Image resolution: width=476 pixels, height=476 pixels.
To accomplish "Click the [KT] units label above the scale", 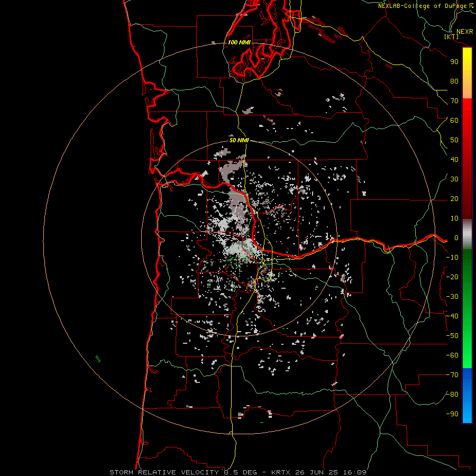I will coord(452,36).
